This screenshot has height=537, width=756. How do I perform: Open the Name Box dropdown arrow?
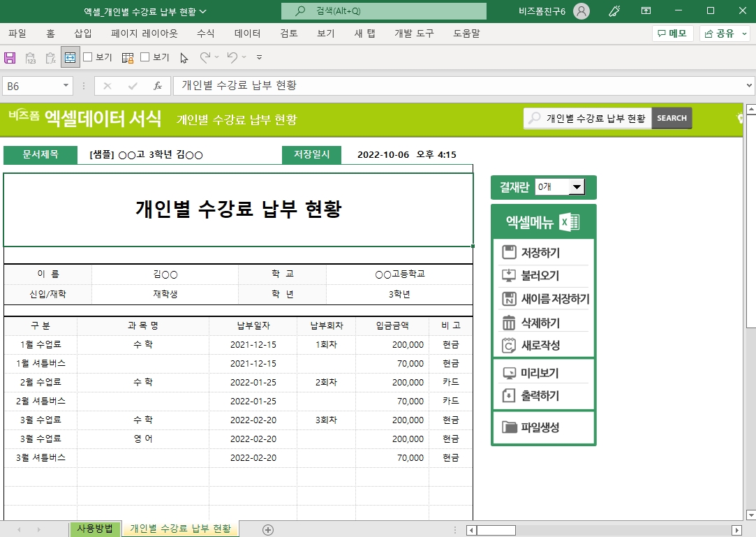pos(66,86)
